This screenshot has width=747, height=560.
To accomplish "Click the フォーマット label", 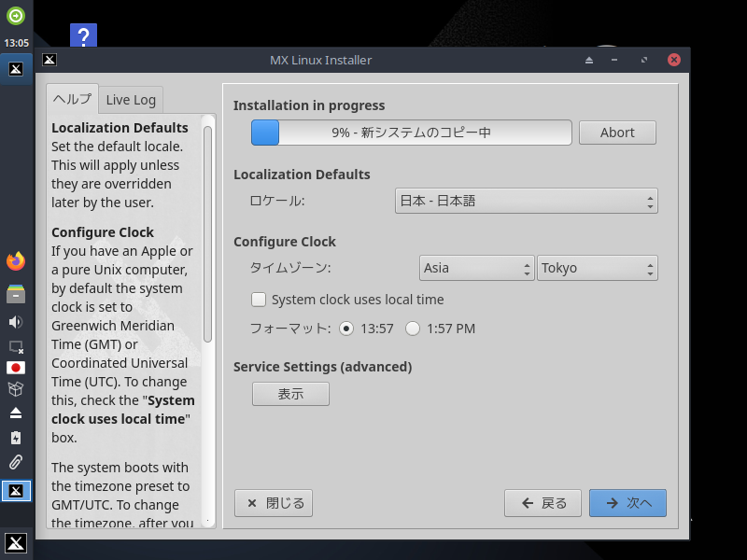I will (290, 329).
